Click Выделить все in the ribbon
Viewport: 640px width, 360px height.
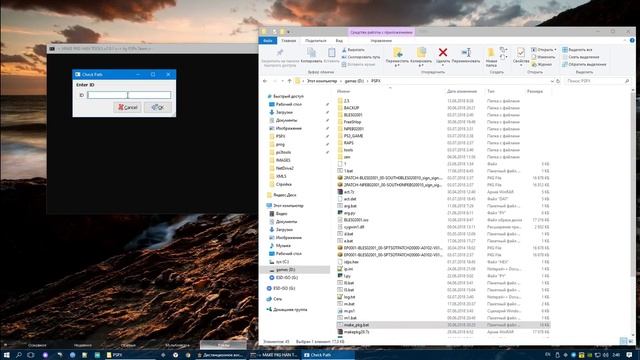tap(577, 50)
